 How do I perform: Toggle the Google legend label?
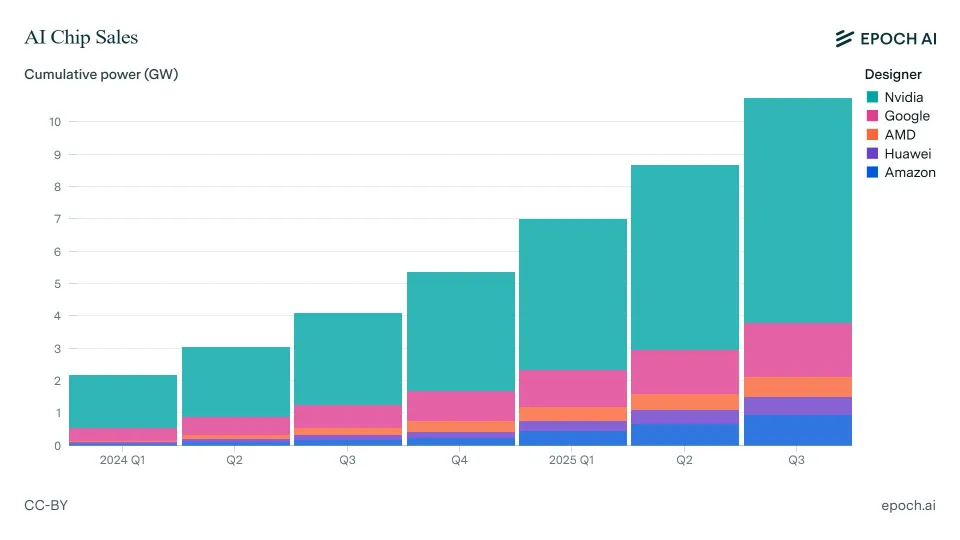907,116
